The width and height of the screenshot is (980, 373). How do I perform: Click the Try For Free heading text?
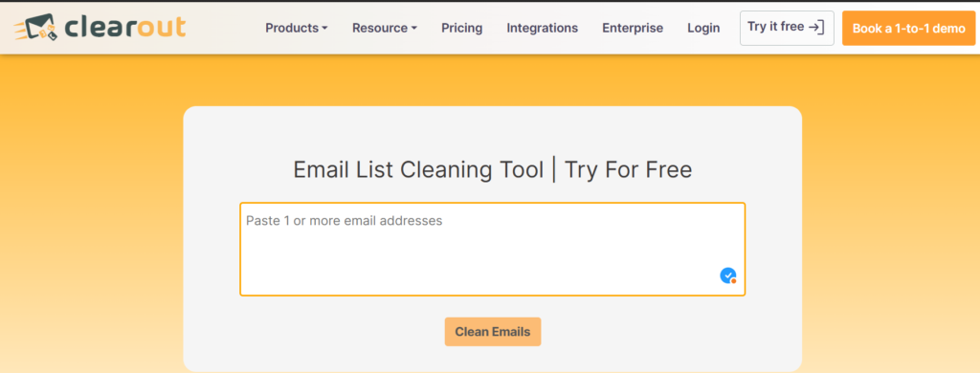pos(628,170)
